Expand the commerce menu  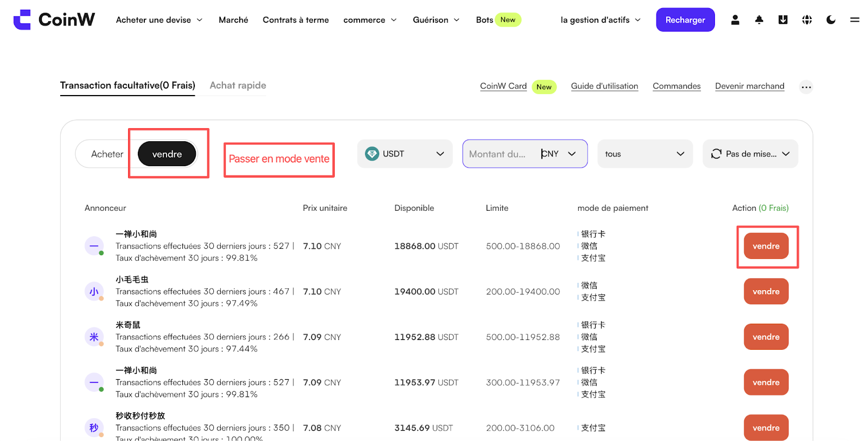point(370,20)
